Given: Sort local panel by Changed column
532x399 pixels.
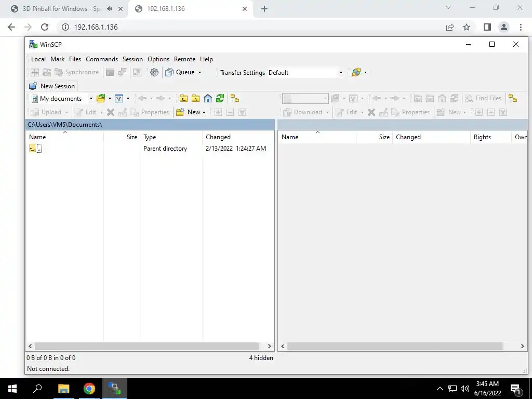Looking at the screenshot, I should tap(238, 137).
